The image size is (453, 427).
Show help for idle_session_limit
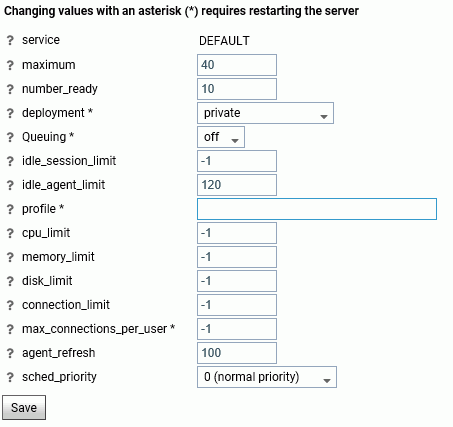click(x=10, y=161)
